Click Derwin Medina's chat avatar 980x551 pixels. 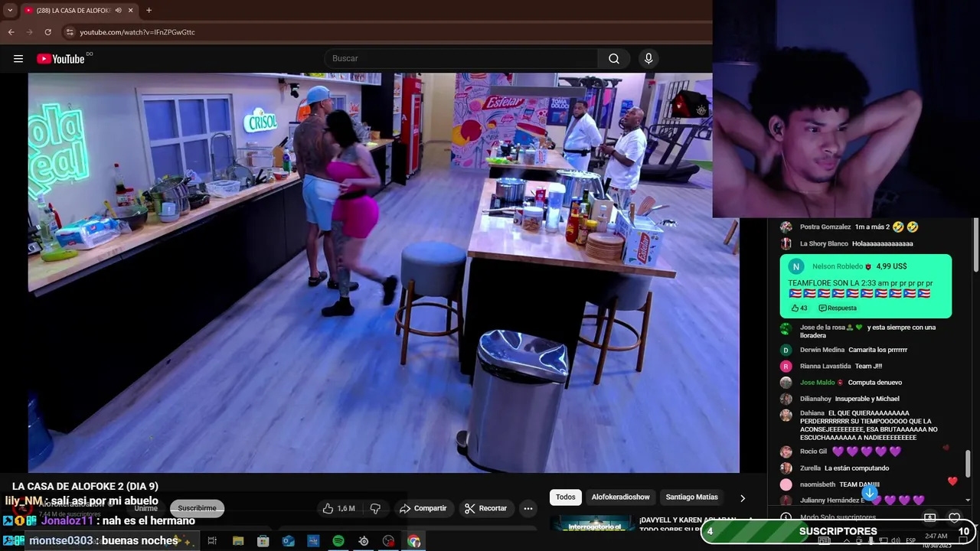coord(786,350)
